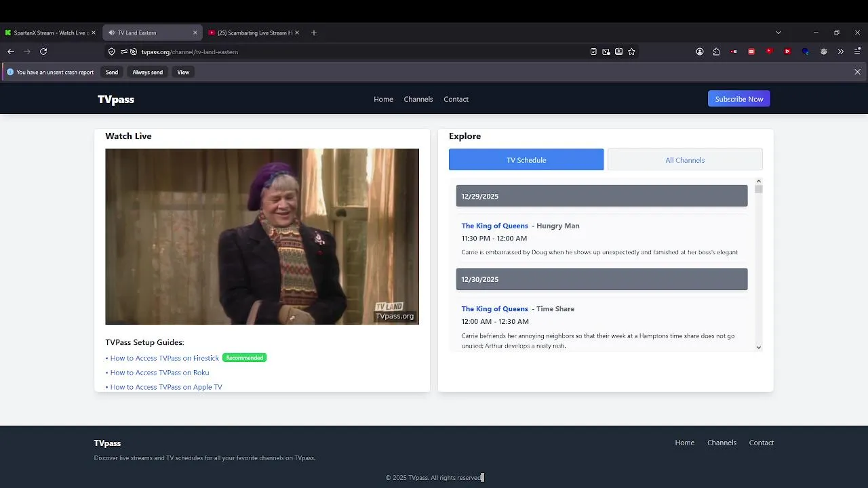This screenshot has width=868, height=488.
Task: Click the red heart-shaped extension icon
Action: pyautogui.click(x=769, y=52)
